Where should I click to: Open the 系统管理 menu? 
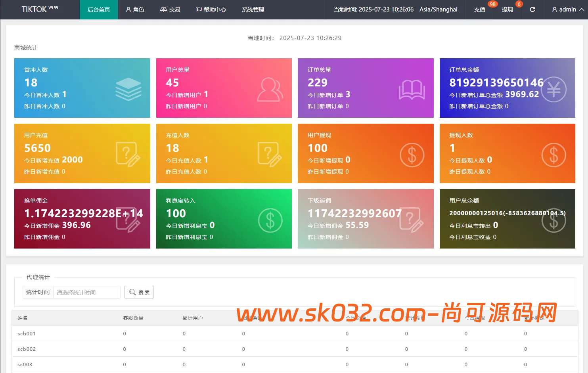252,10
